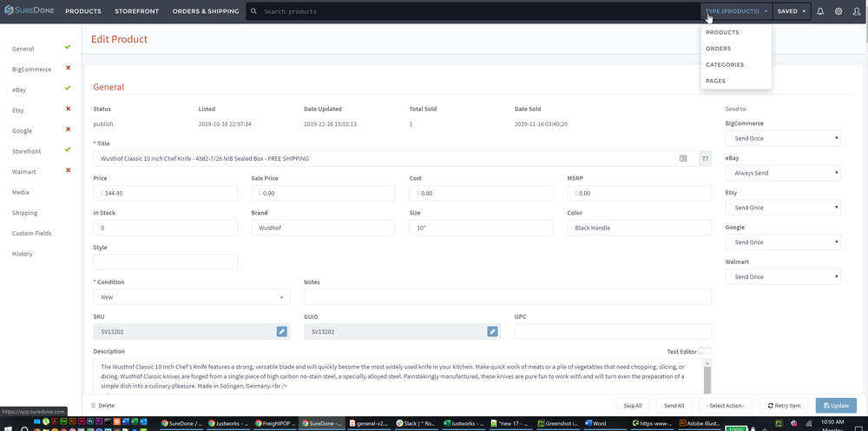Open the Slack taskbar item
Screen dimensions: 868x431
[415, 423]
